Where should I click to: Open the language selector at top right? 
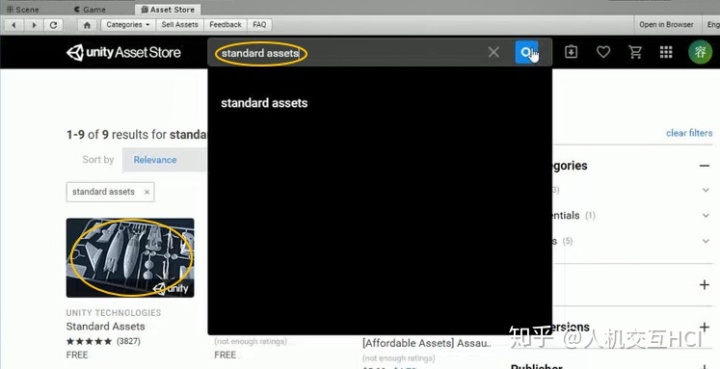click(x=712, y=25)
